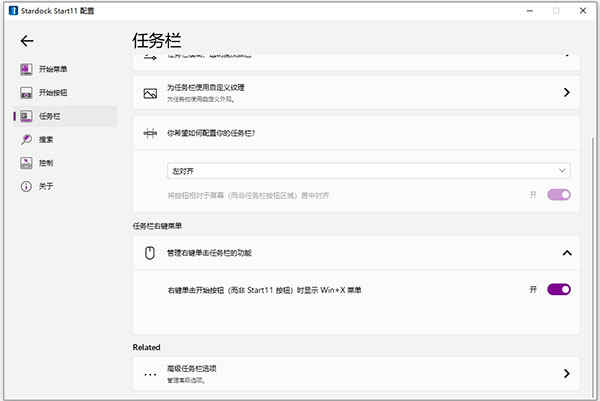600x401 pixels.
Task: Click the 任务栏 page title
Action: click(x=157, y=41)
